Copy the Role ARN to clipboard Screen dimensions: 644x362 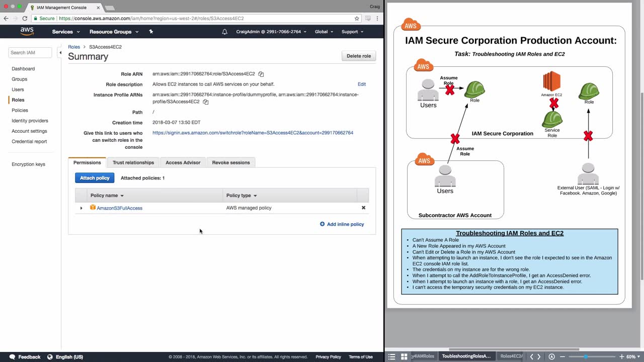tap(261, 74)
